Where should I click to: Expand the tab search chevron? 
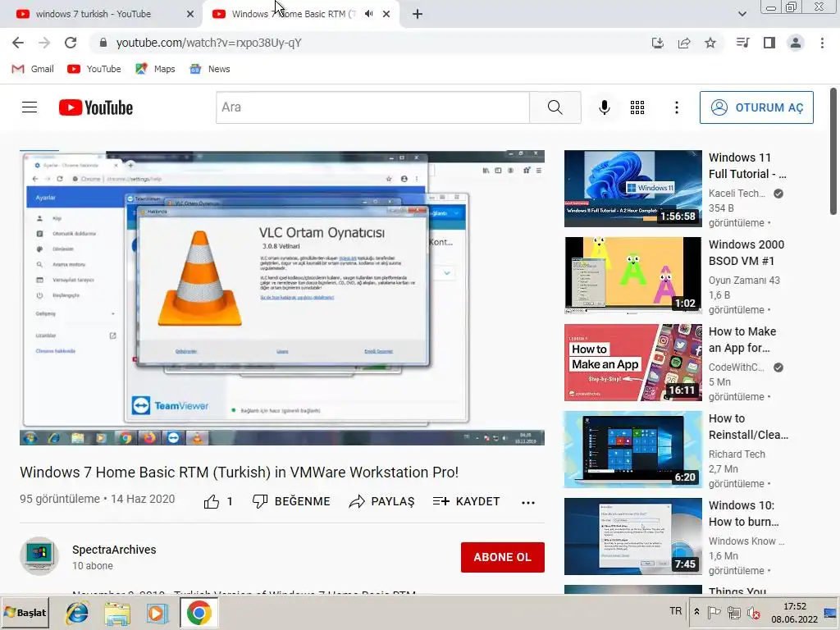click(742, 14)
